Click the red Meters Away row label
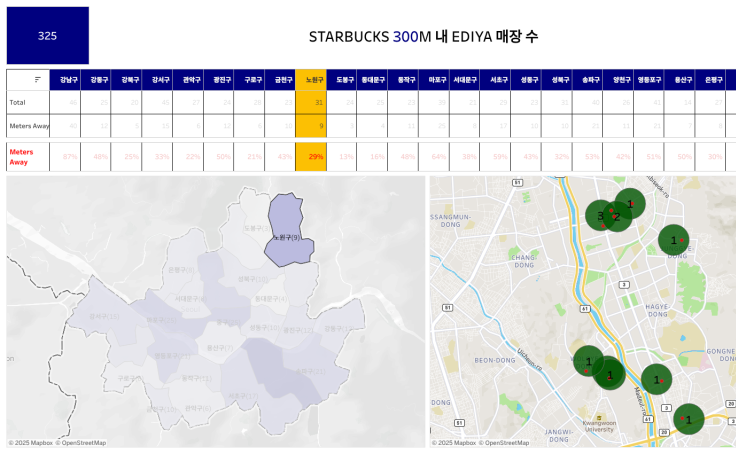736x454 pixels. point(20,156)
